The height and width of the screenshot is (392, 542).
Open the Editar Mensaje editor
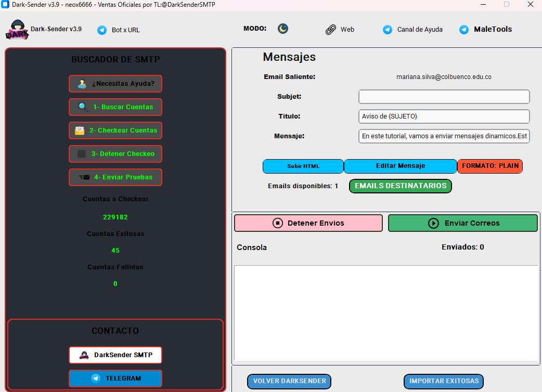pos(400,166)
